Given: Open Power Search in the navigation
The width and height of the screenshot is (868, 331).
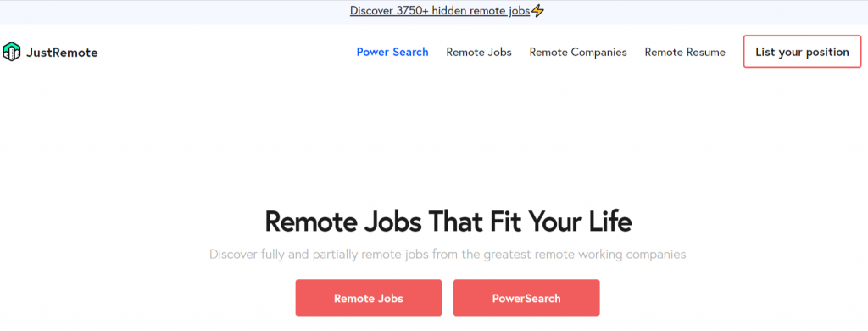Looking at the screenshot, I should tap(392, 52).
